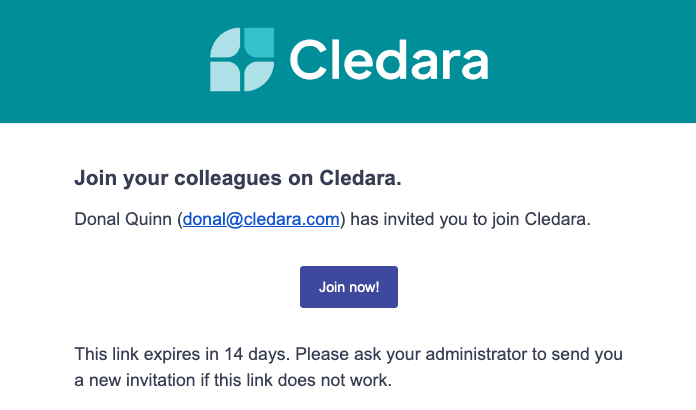This screenshot has height=410, width=696.
Task: Click the Join now! button
Action: tap(349, 287)
